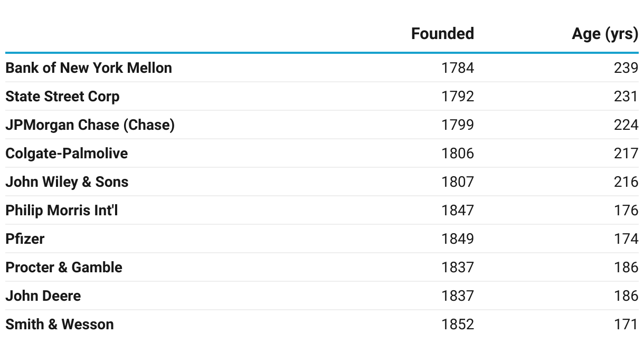Click the age value 171 cell
Image resolution: width=644 pixels, height=343 pixels.
click(626, 325)
